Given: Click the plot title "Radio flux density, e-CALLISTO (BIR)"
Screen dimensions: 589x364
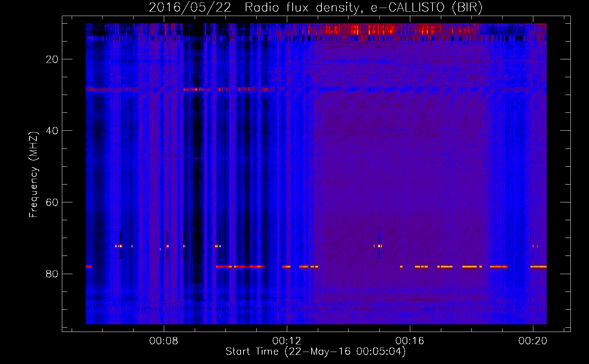Looking at the screenshot, I should coord(363,8).
